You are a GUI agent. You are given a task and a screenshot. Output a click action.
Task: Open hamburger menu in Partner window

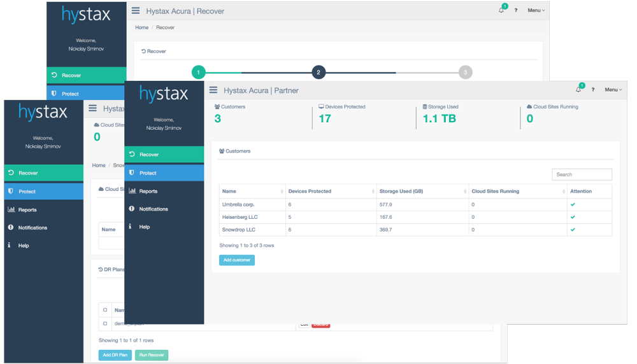click(213, 90)
